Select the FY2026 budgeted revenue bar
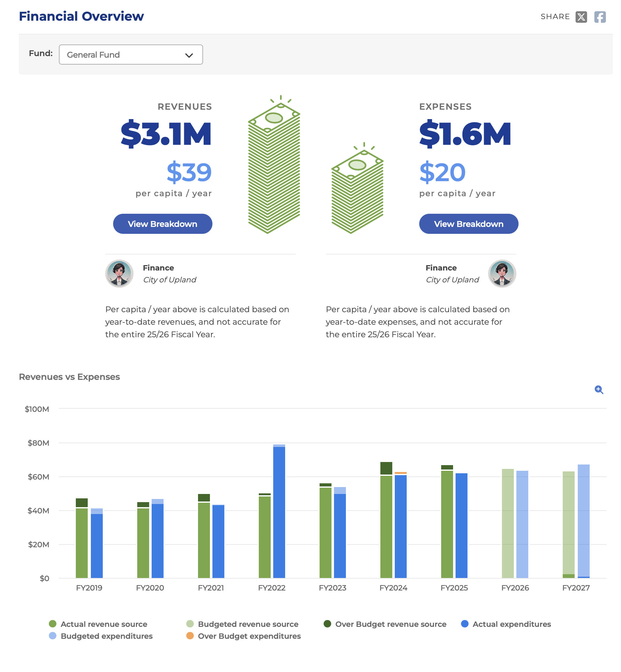Screen dimensions: 621x672 [x=507, y=523]
